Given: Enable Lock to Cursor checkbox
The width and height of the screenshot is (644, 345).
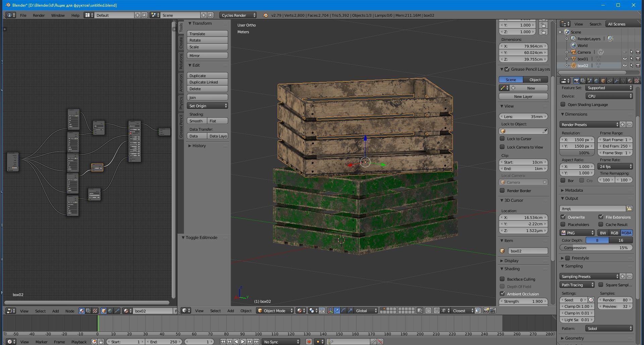Looking at the screenshot, I should [x=502, y=138].
